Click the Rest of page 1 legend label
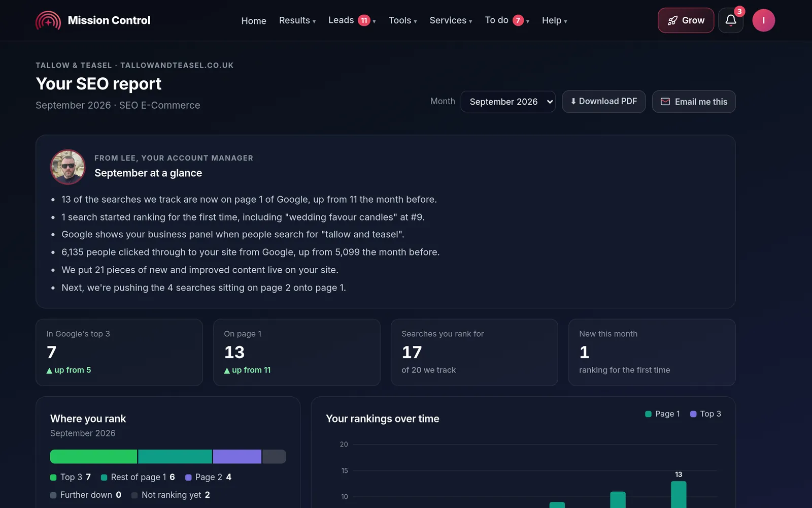The image size is (812, 508). (138, 477)
